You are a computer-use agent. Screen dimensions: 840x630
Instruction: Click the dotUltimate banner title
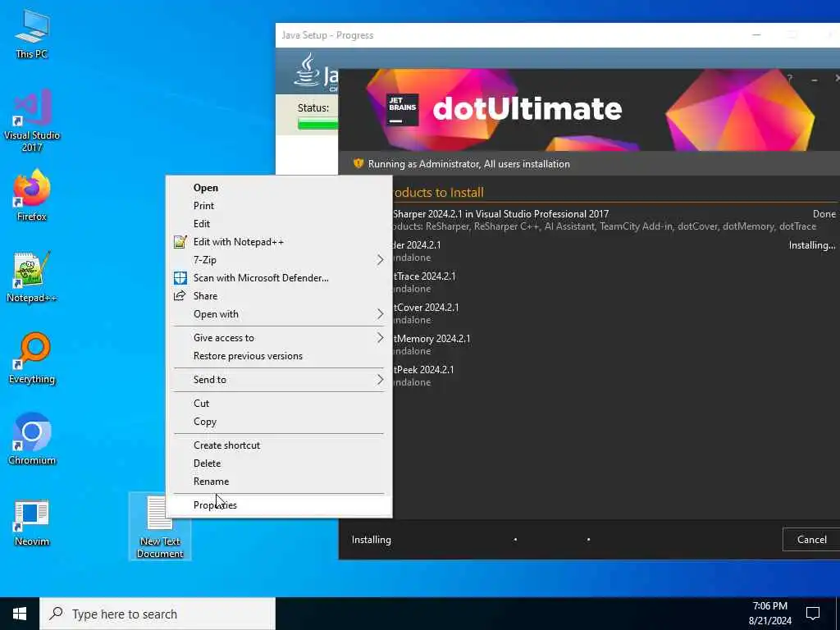click(x=527, y=109)
